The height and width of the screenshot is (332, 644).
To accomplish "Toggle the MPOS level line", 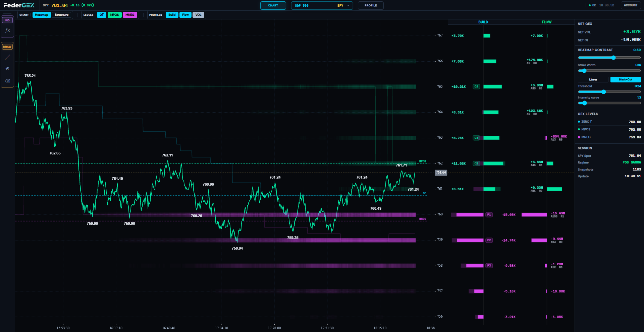I will coord(114,15).
